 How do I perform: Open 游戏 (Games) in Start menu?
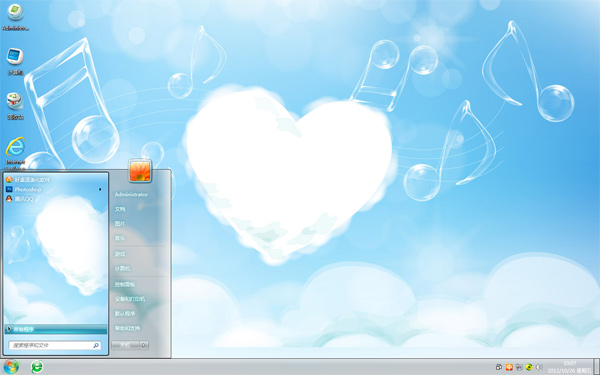point(120,254)
